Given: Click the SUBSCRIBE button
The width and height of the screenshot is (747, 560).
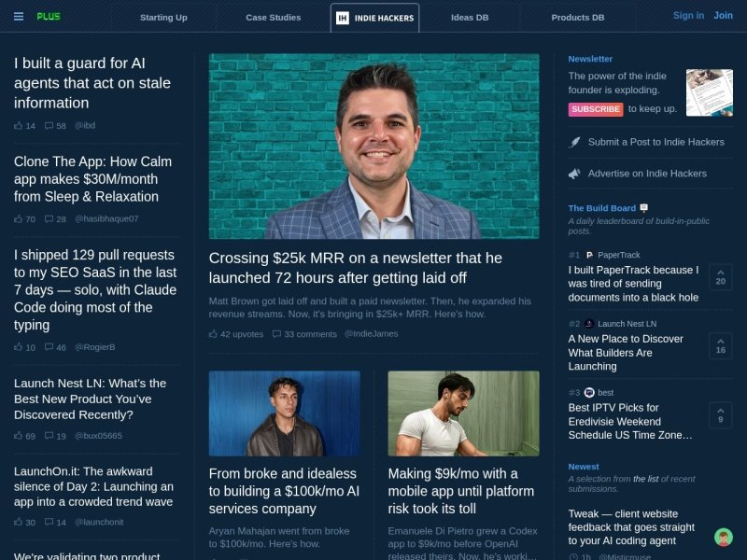Looking at the screenshot, I should click(x=596, y=109).
